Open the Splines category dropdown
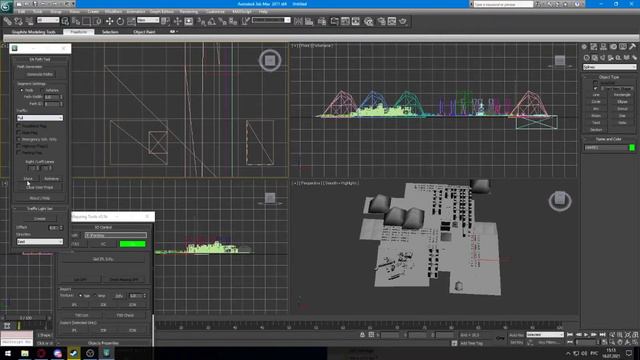This screenshot has width=640, height=360. pyautogui.click(x=609, y=67)
